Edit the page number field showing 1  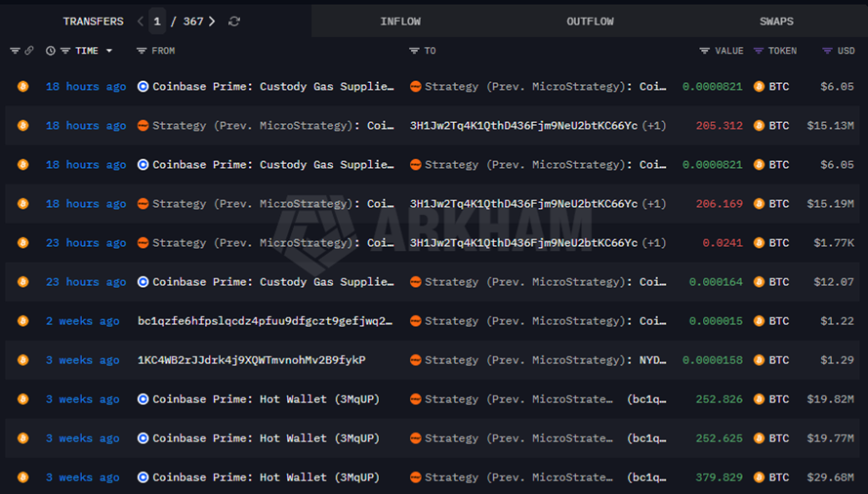pos(157,21)
